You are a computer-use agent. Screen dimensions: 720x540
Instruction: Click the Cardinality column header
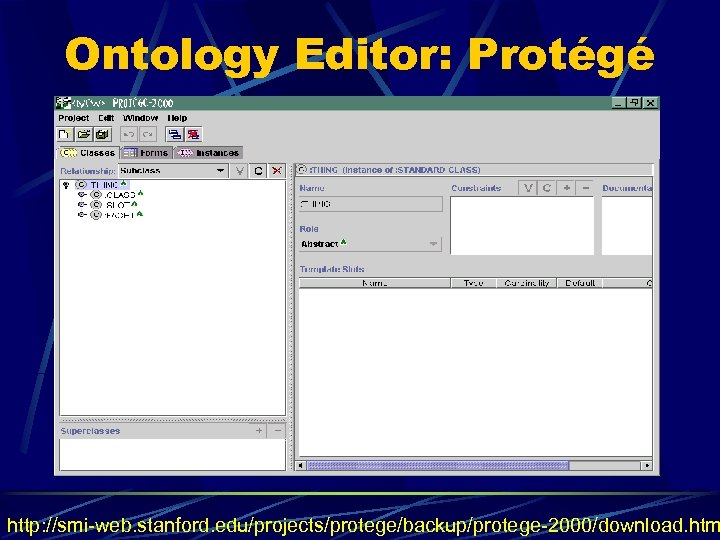click(527, 283)
